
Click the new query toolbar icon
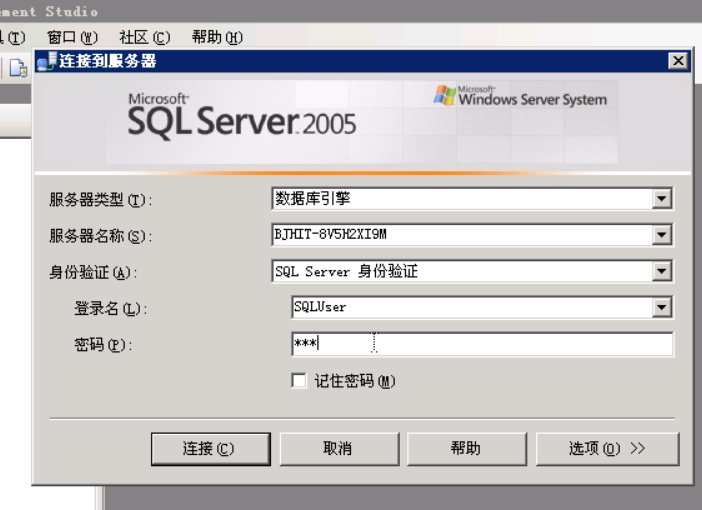pos(18,68)
